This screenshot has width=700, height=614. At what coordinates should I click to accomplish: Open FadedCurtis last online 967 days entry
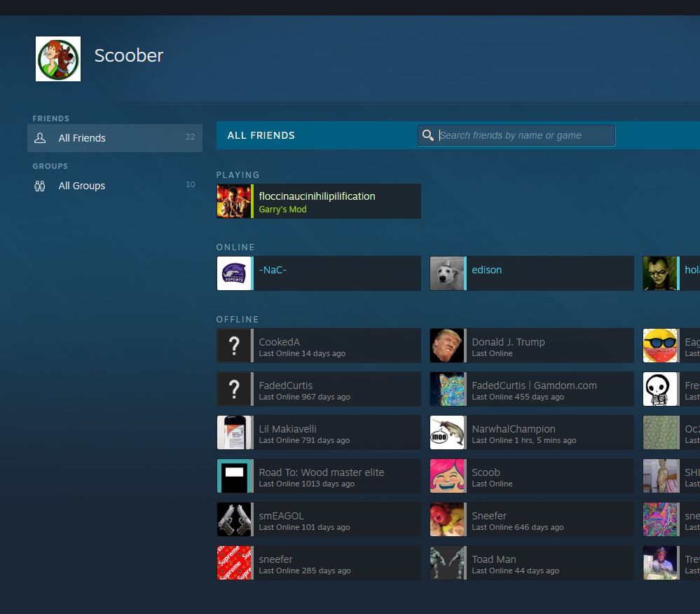click(319, 389)
